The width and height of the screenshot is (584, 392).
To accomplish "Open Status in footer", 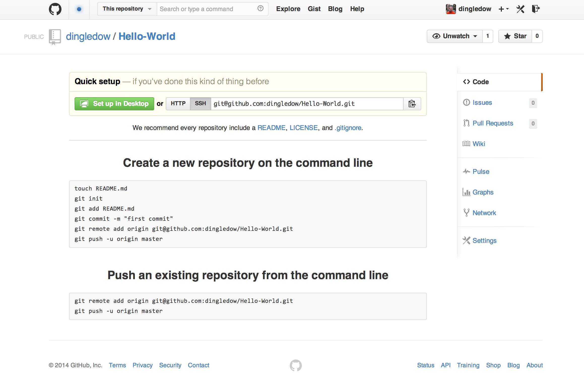I will click(x=426, y=365).
